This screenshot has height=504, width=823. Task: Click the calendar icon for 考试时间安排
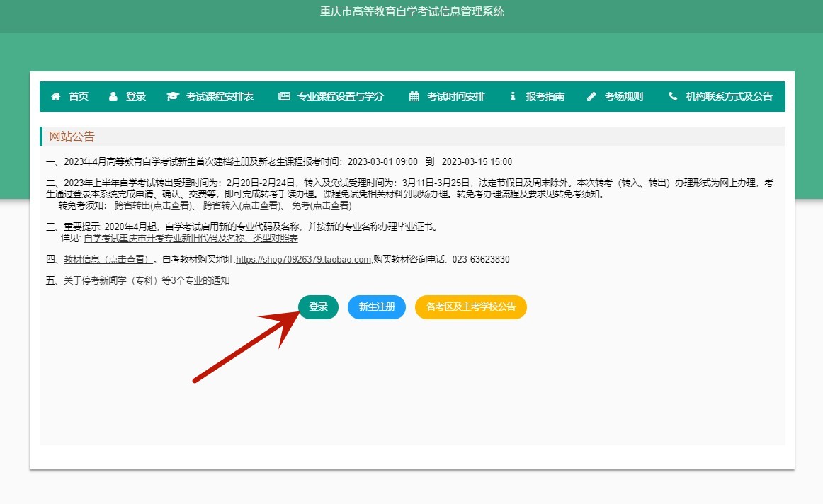pos(414,97)
